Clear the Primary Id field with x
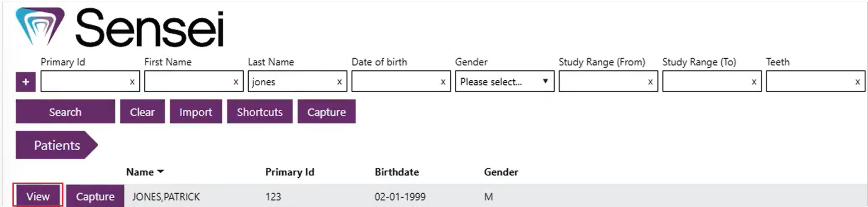868x207 pixels. point(132,82)
